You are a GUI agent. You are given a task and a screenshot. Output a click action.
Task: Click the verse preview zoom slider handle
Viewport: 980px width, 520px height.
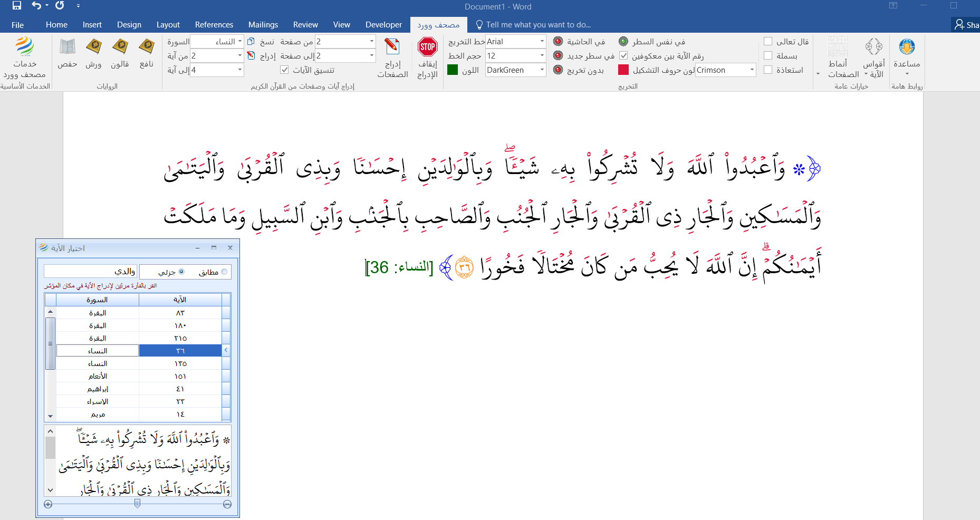coord(137,504)
